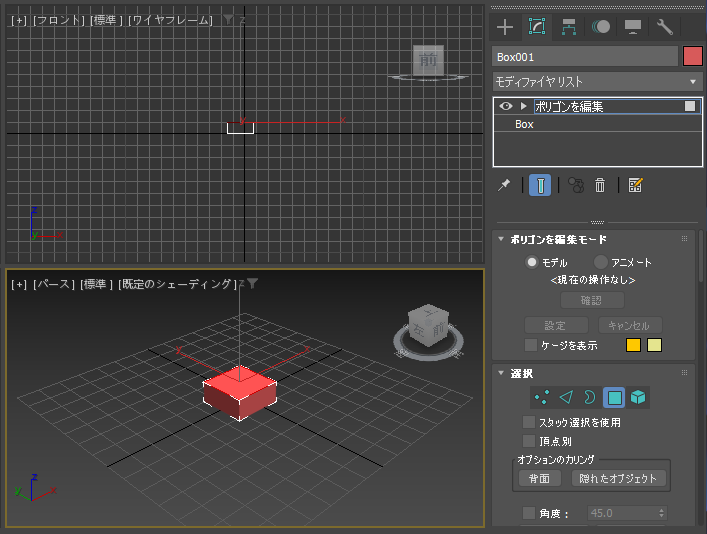Viewport: 707px width, 534px height.
Task: Open the Configure Modifier Sets icon
Action: pos(635,185)
